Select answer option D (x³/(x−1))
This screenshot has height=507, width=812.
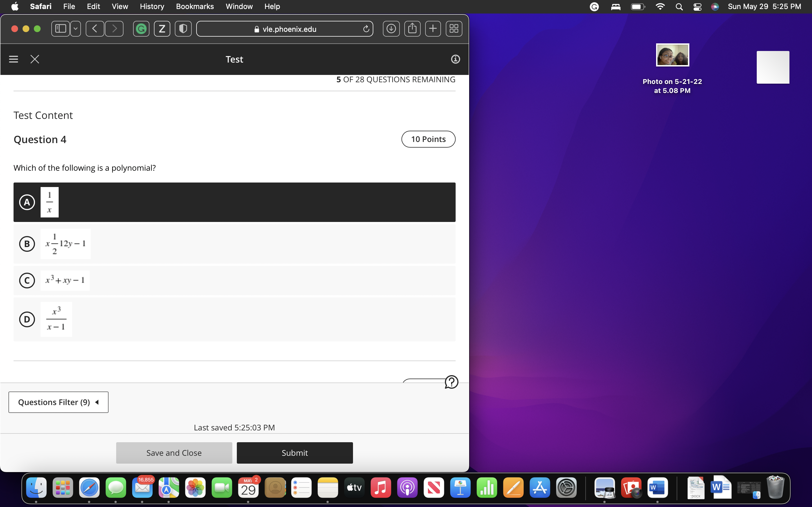27,319
